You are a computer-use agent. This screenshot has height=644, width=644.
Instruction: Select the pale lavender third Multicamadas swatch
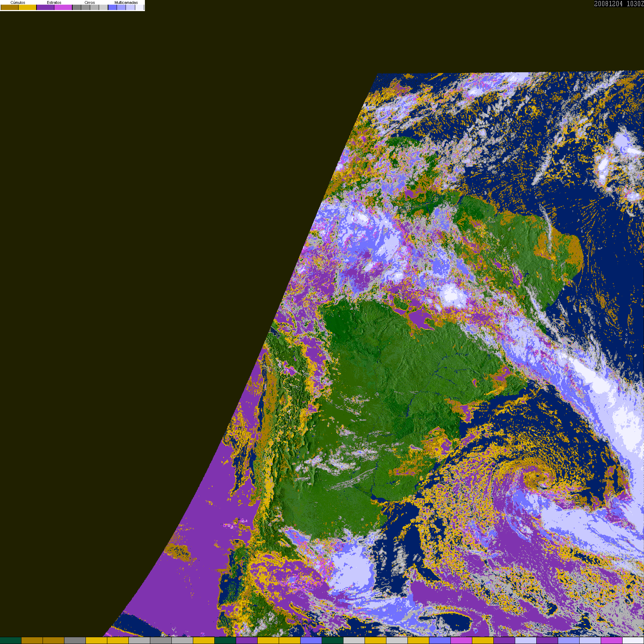[131, 8]
